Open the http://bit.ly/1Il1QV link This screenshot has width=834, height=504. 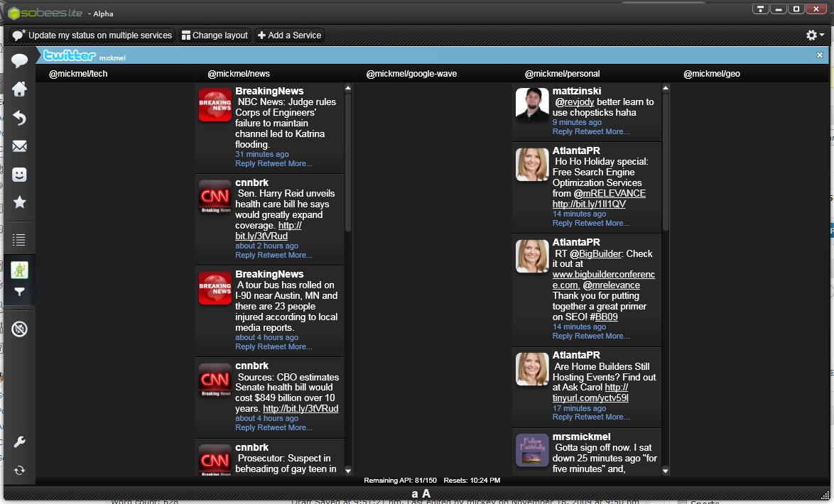tap(589, 204)
